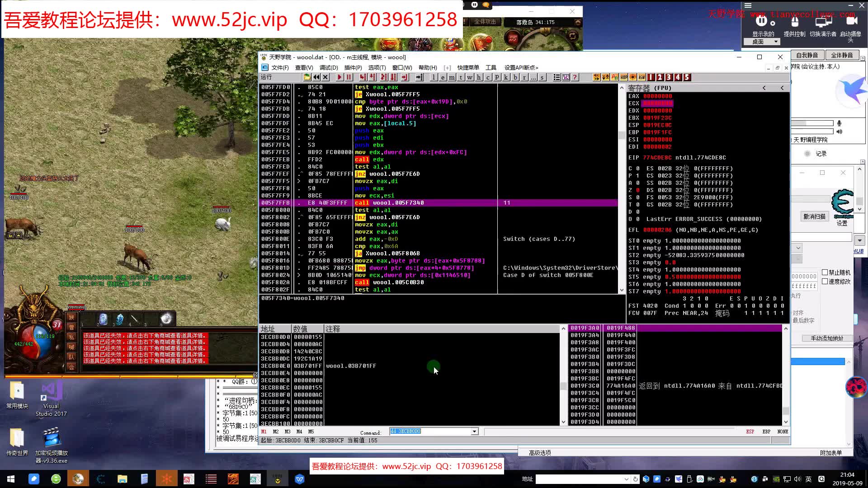Click the Execute till return icon
868x488 pixels.
(405, 77)
